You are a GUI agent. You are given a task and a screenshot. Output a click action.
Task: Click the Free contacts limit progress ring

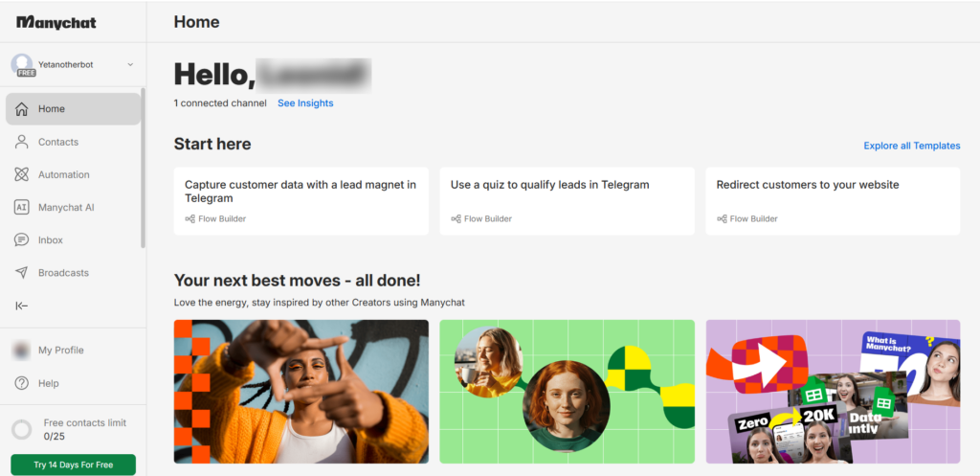click(22, 430)
